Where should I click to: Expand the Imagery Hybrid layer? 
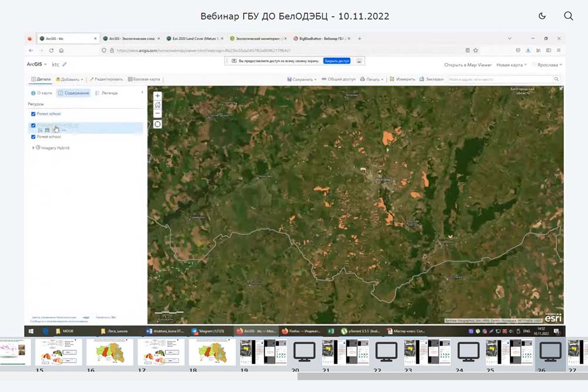click(x=33, y=148)
